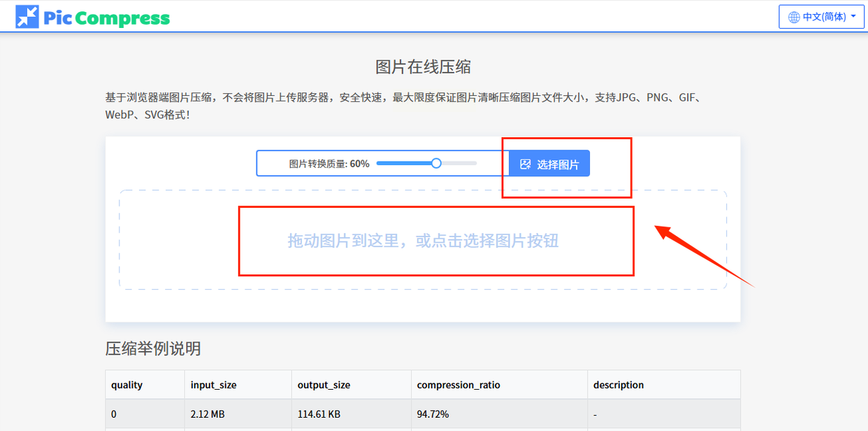
Task: Click the Pic Compress logo icon
Action: click(27, 17)
